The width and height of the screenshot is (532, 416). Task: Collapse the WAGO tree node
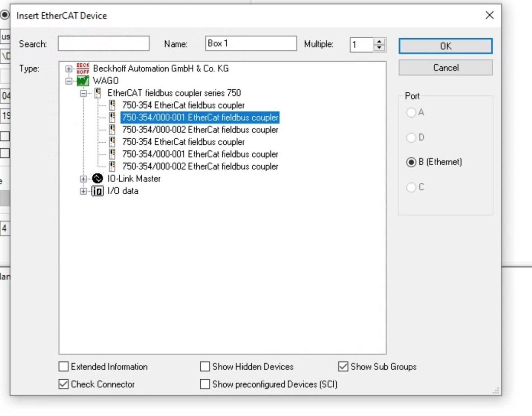69,81
